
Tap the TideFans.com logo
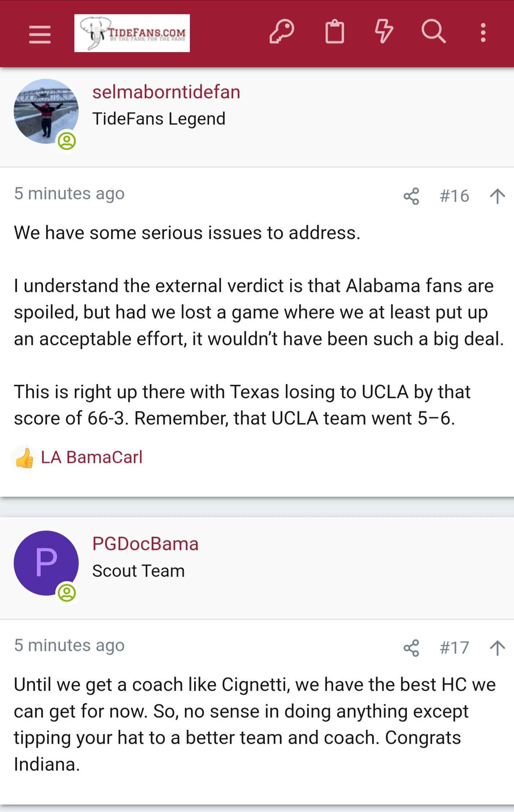coord(132,33)
